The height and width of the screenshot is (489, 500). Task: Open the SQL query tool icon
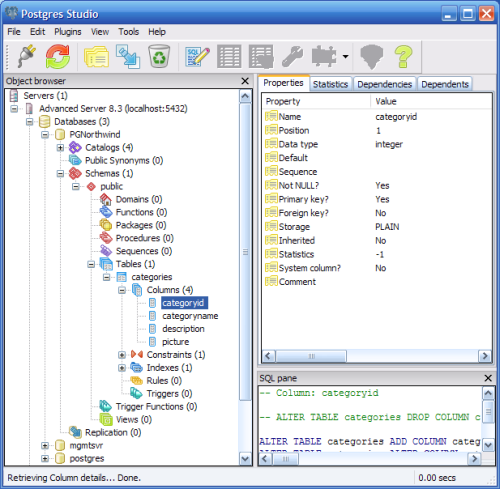197,57
